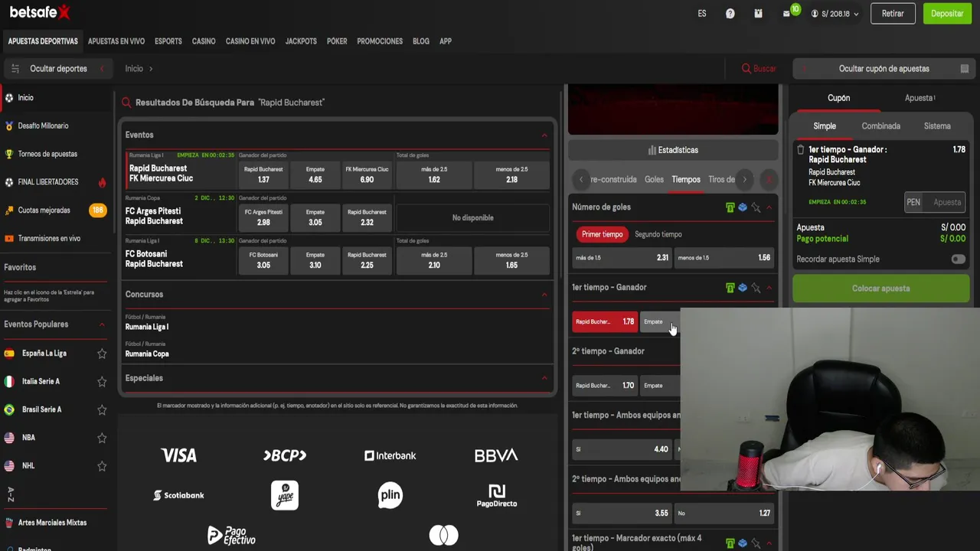
Task: Select Segundo tiempo option
Action: pyautogui.click(x=658, y=234)
